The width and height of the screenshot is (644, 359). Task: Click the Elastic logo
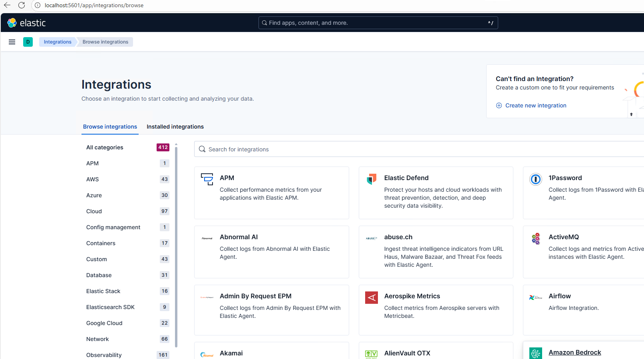[x=26, y=23]
